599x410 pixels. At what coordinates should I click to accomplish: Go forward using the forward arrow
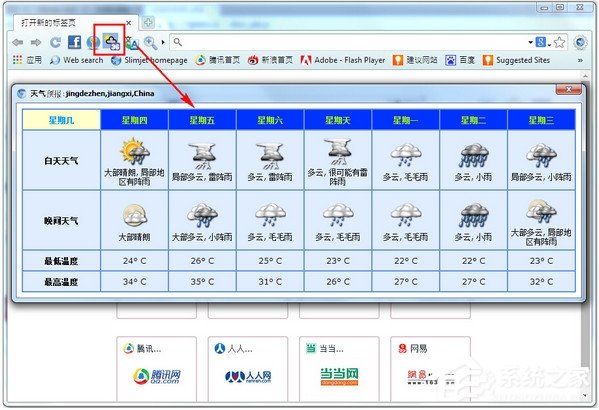36,42
